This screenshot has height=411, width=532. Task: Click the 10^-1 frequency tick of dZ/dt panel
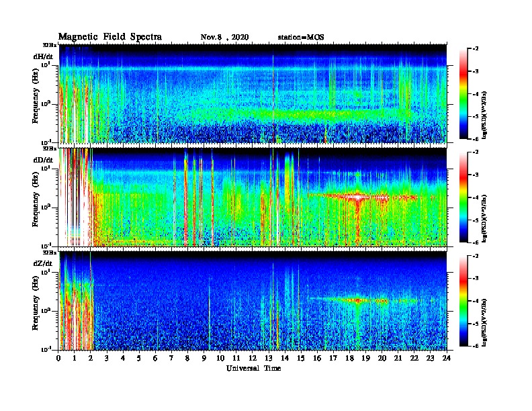pyautogui.click(x=46, y=349)
